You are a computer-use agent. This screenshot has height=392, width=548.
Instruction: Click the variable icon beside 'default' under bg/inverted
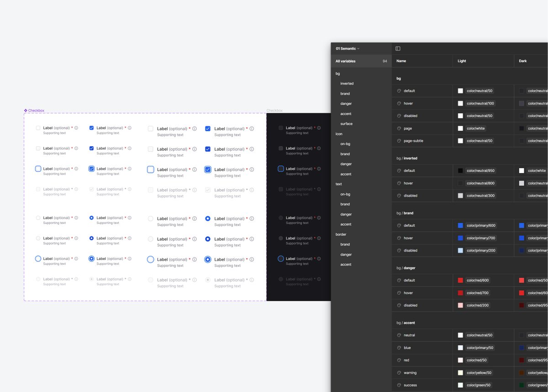click(399, 170)
